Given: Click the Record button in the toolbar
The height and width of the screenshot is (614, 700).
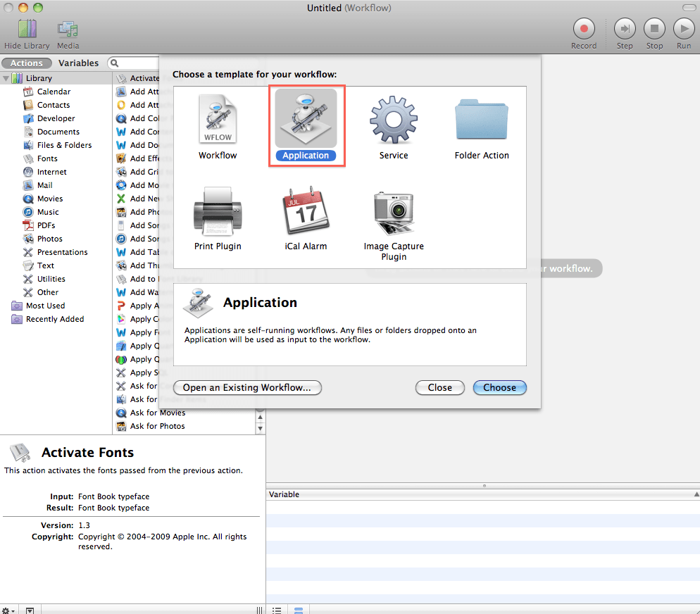Looking at the screenshot, I should [x=584, y=28].
